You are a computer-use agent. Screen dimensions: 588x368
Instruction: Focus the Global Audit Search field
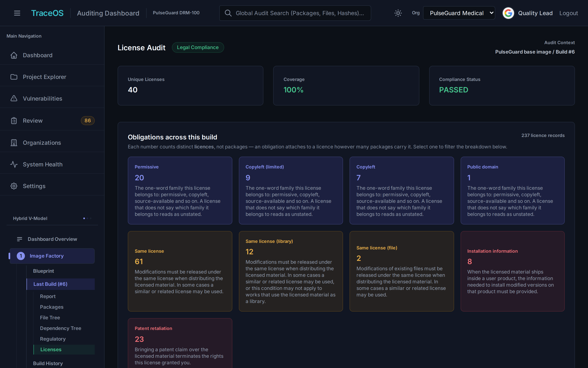[x=295, y=13]
